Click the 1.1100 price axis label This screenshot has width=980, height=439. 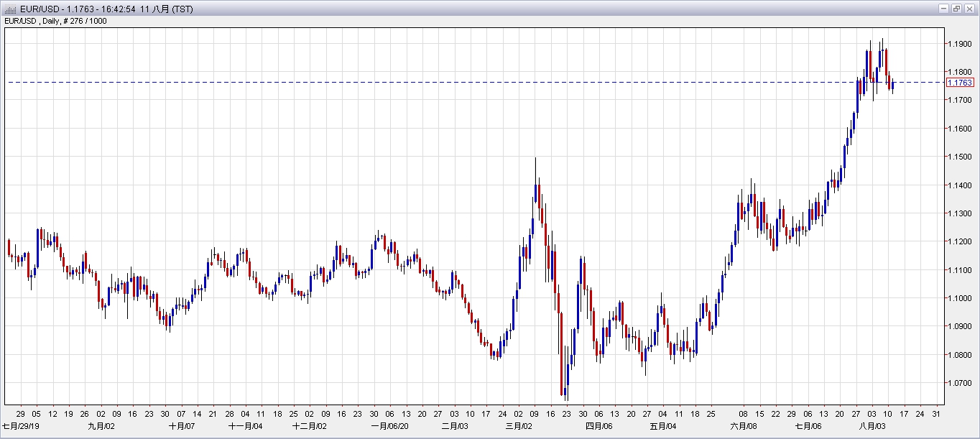tap(960, 270)
